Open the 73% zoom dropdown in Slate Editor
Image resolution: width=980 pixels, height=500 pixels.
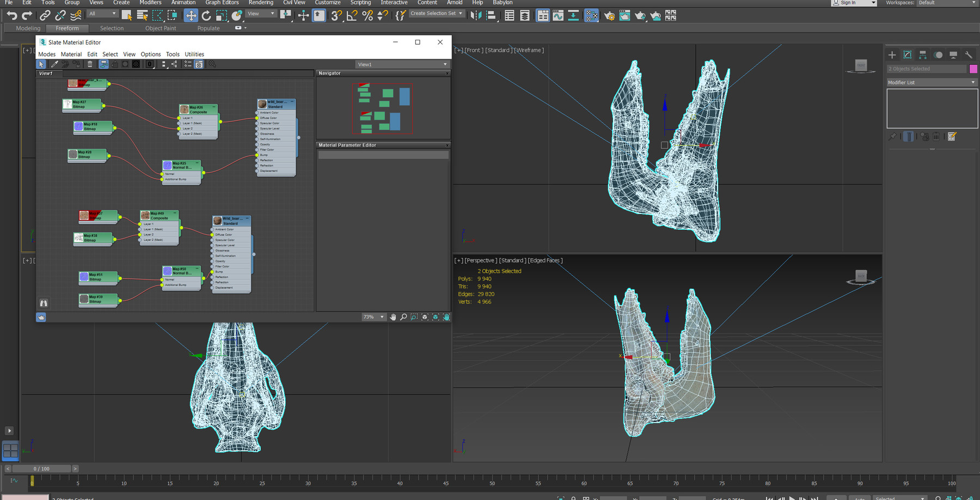click(374, 317)
